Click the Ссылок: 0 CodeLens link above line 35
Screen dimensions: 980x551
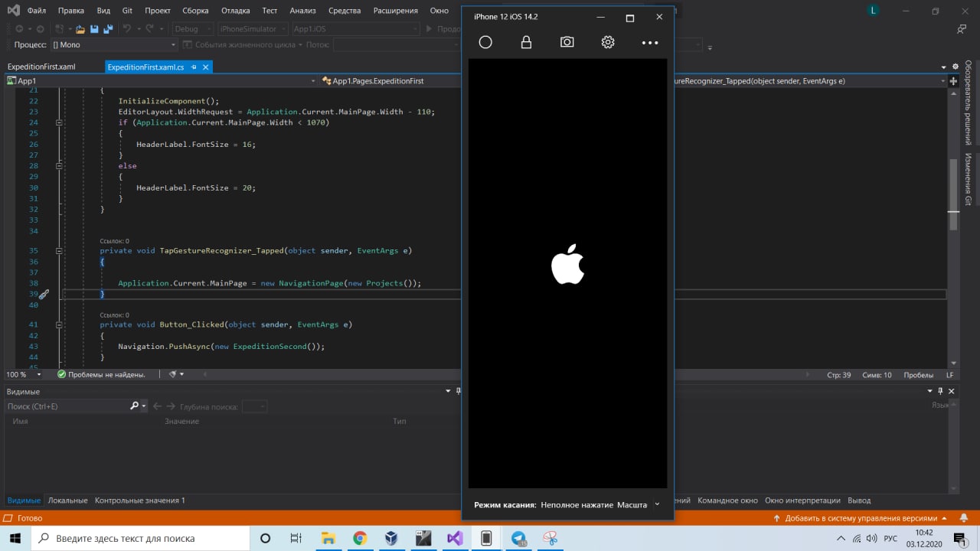point(114,240)
